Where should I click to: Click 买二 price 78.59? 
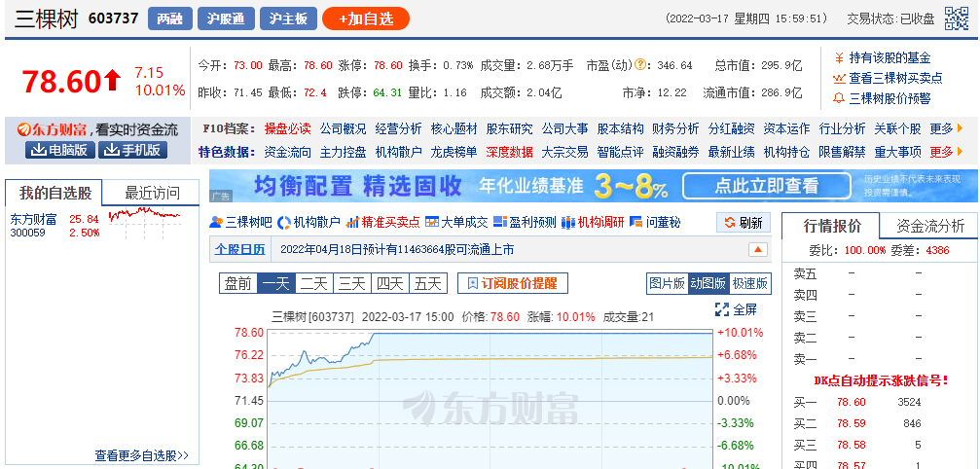click(852, 423)
